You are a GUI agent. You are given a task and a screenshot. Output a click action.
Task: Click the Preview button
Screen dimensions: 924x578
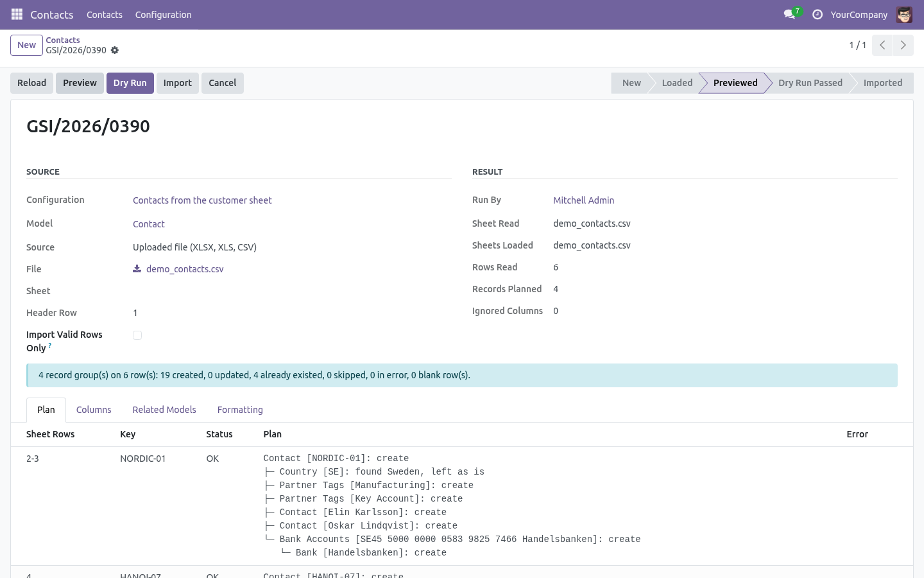tap(80, 83)
